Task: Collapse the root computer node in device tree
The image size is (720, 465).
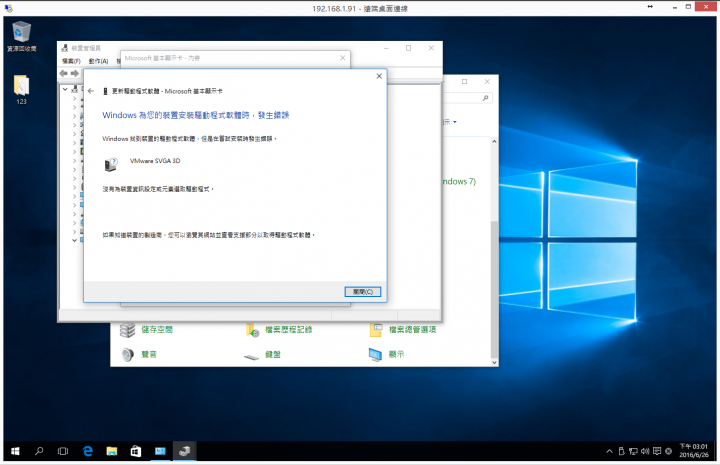Action: pos(65,89)
